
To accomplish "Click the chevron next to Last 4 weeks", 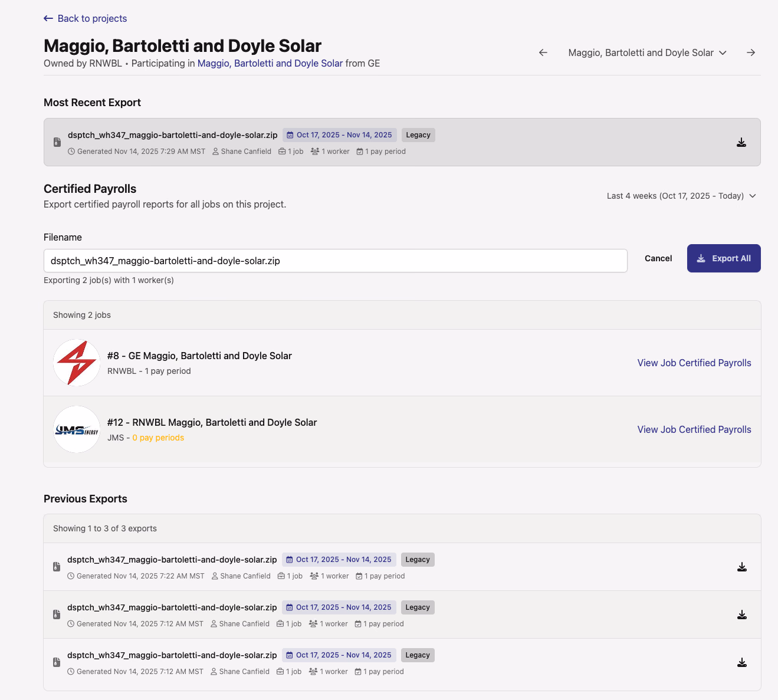I will pos(753,196).
